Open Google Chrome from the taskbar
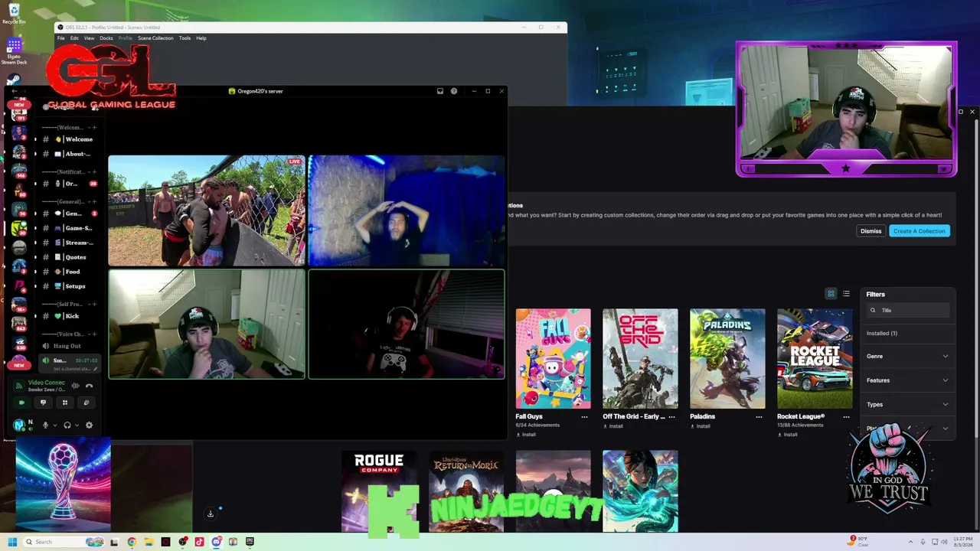The height and width of the screenshot is (551, 980). tap(132, 542)
